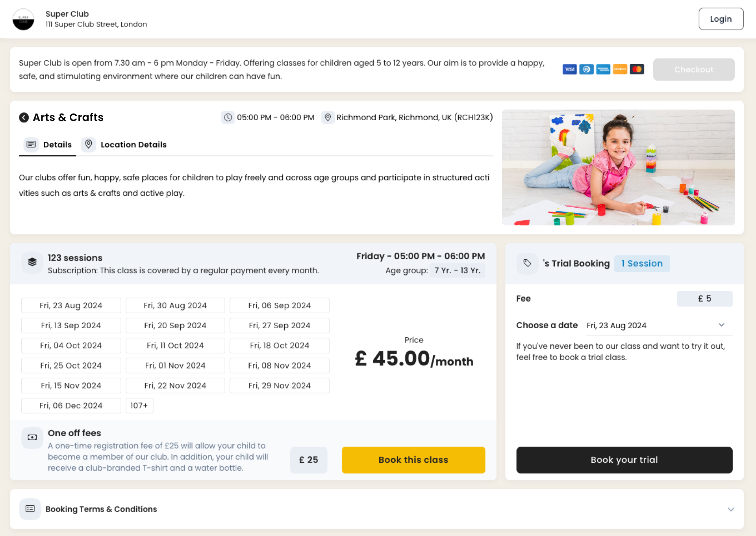The width and height of the screenshot is (756, 536).
Task: Show more dates with the 107+ chip
Action: click(139, 406)
